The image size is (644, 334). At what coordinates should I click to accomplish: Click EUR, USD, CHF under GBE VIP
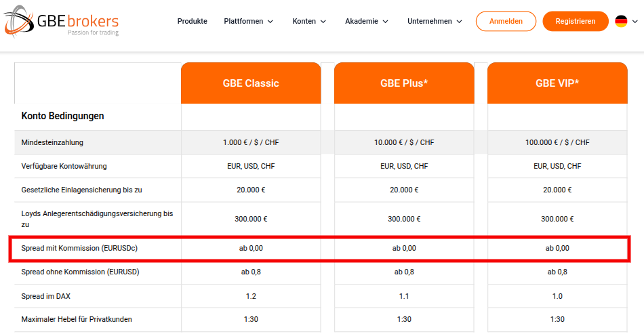[557, 166]
